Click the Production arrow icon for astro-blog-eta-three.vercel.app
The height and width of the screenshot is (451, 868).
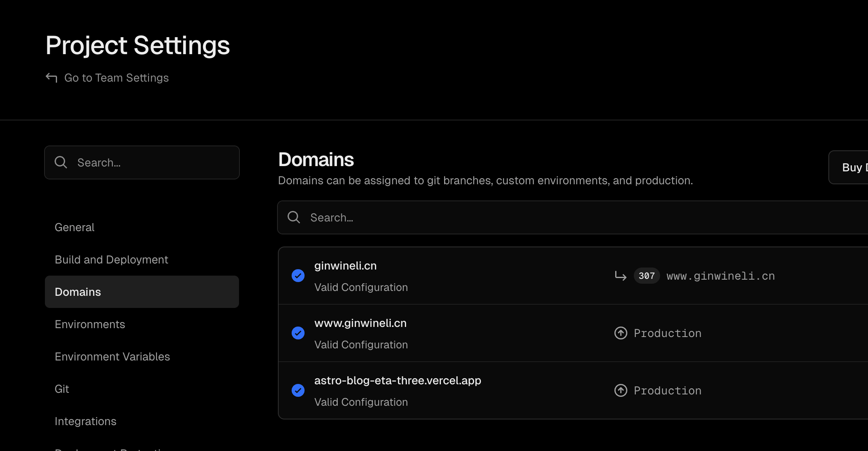(620, 391)
